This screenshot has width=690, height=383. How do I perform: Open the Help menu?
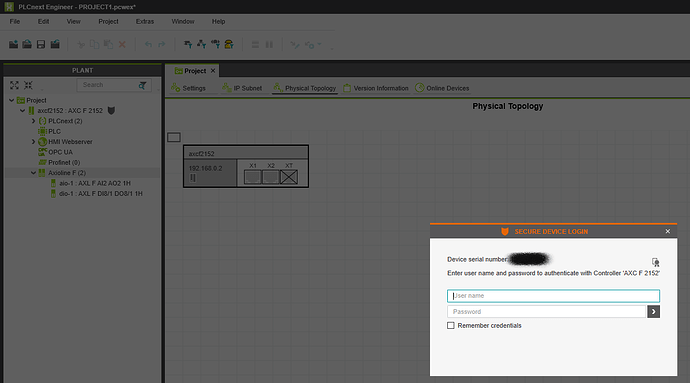tap(218, 22)
